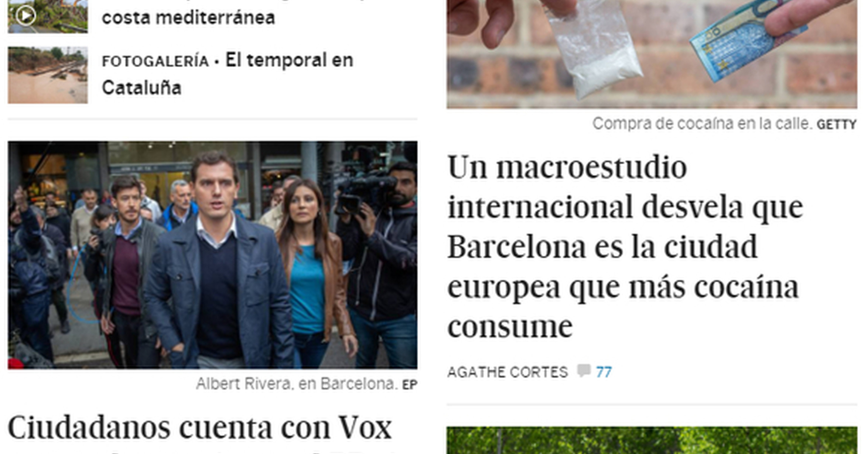Open the green trees photo below the cocaine story
This screenshot has height=454, width=868.
[x=652, y=440]
